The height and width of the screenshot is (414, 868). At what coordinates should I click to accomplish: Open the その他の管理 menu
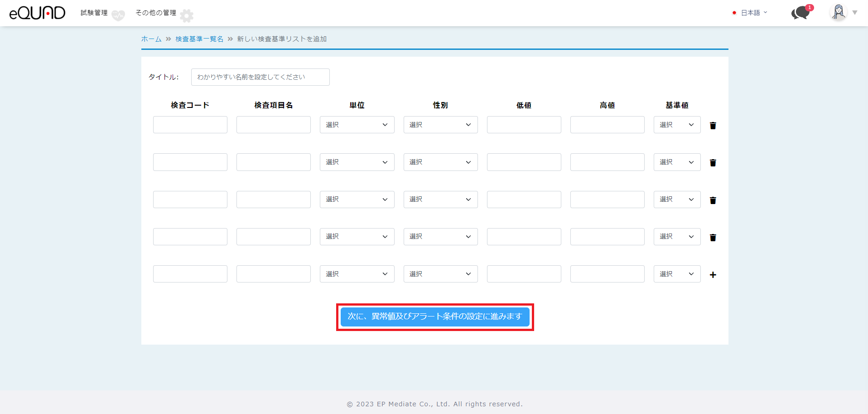point(155,13)
